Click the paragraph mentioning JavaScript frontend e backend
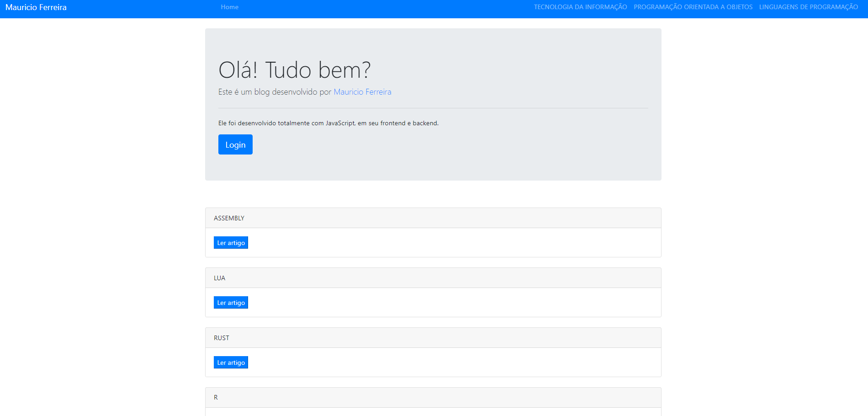Viewport: 868px width, 416px height. (x=328, y=123)
